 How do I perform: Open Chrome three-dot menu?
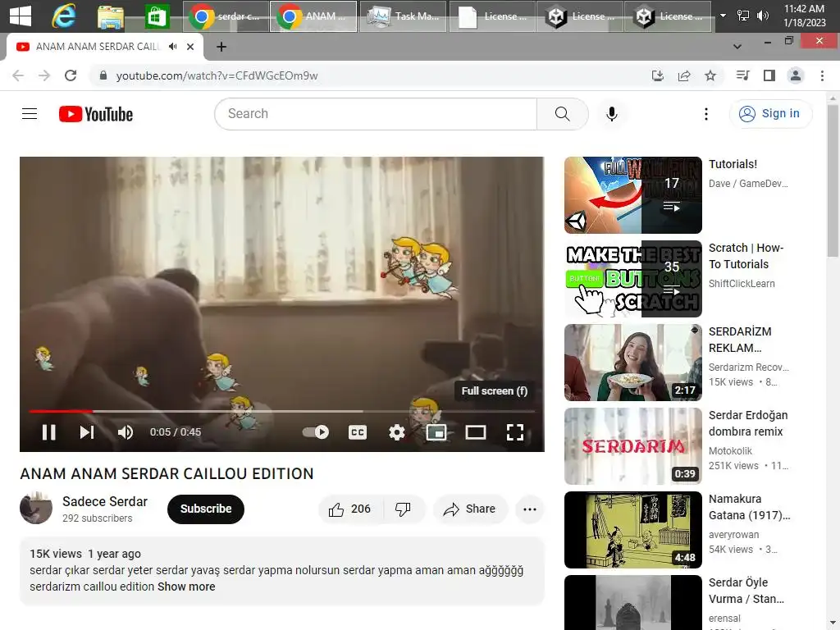(822, 75)
